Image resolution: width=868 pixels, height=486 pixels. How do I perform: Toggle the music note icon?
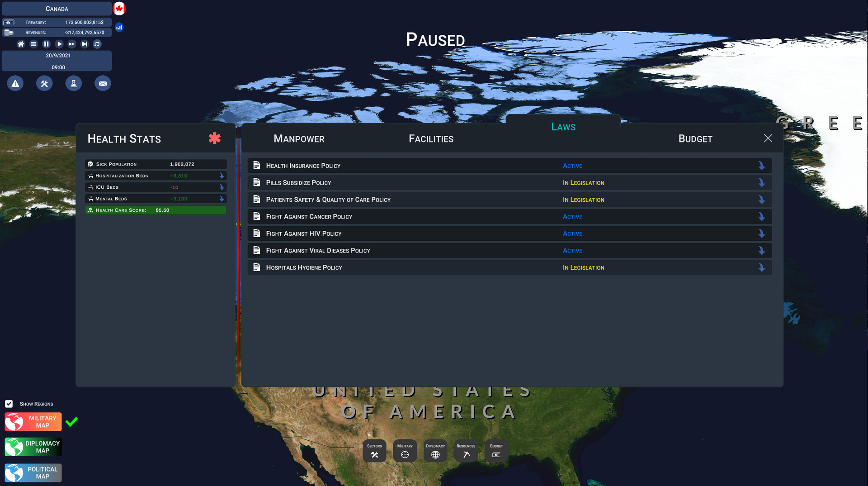click(x=97, y=44)
